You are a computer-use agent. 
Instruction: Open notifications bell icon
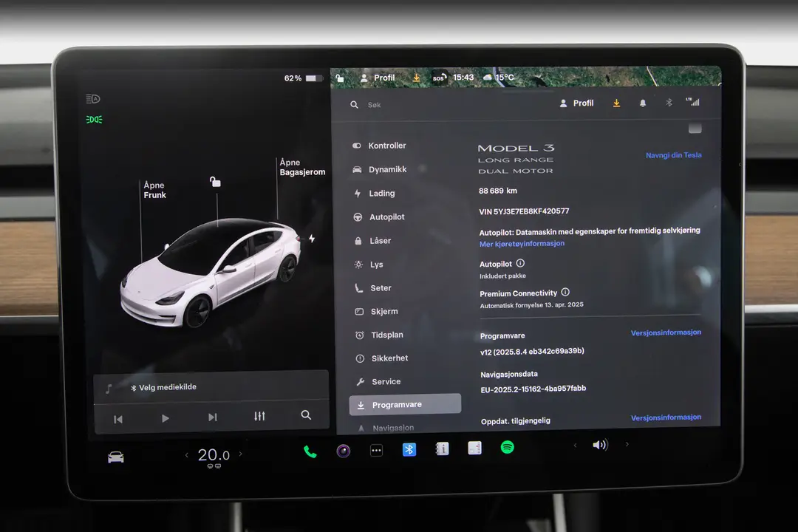[643, 103]
